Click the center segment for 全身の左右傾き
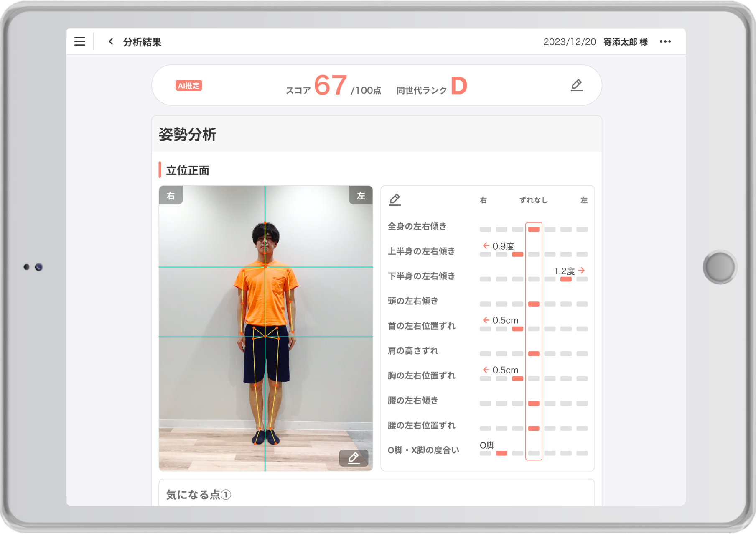Screen dimensions: 756x534 point(534,230)
